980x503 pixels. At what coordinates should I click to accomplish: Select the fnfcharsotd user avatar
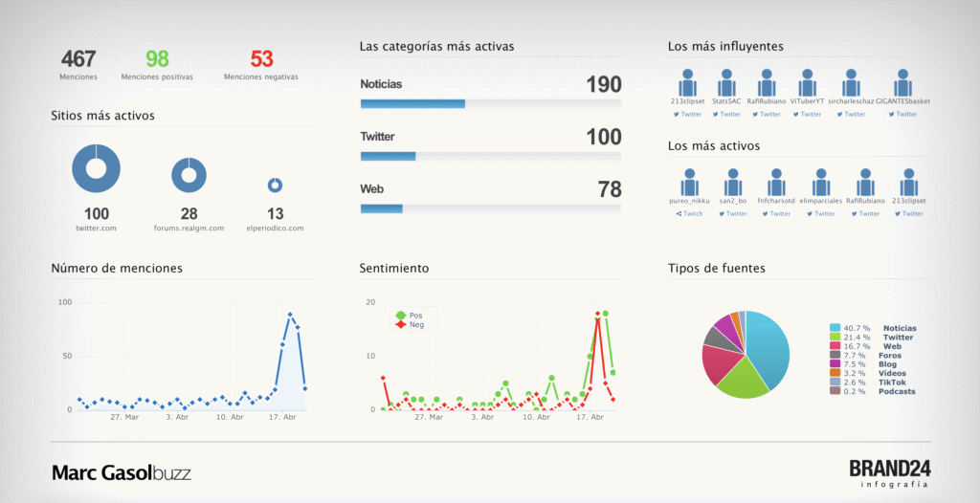pyautogui.click(x=776, y=182)
